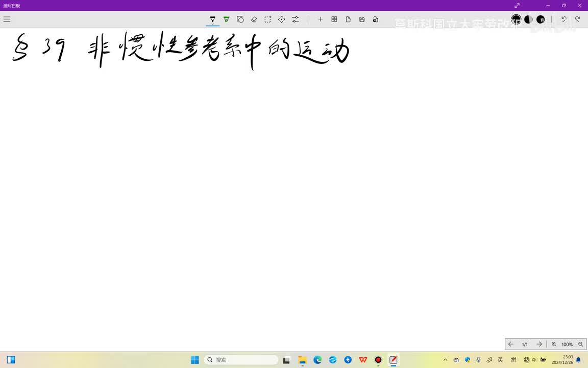Click the taskbar search box

(x=241, y=360)
